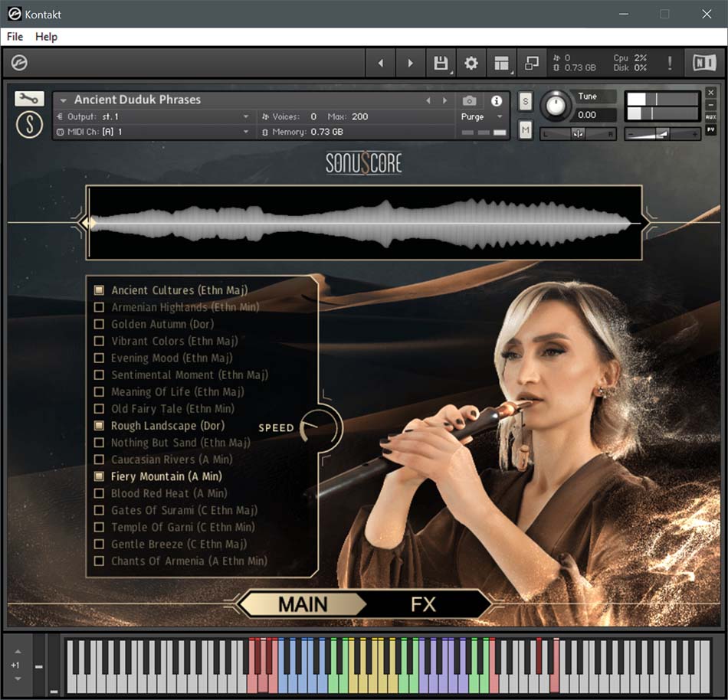
Task: Enable Armenian Highlands (Ethn Min) checkbox
Action: point(99,307)
